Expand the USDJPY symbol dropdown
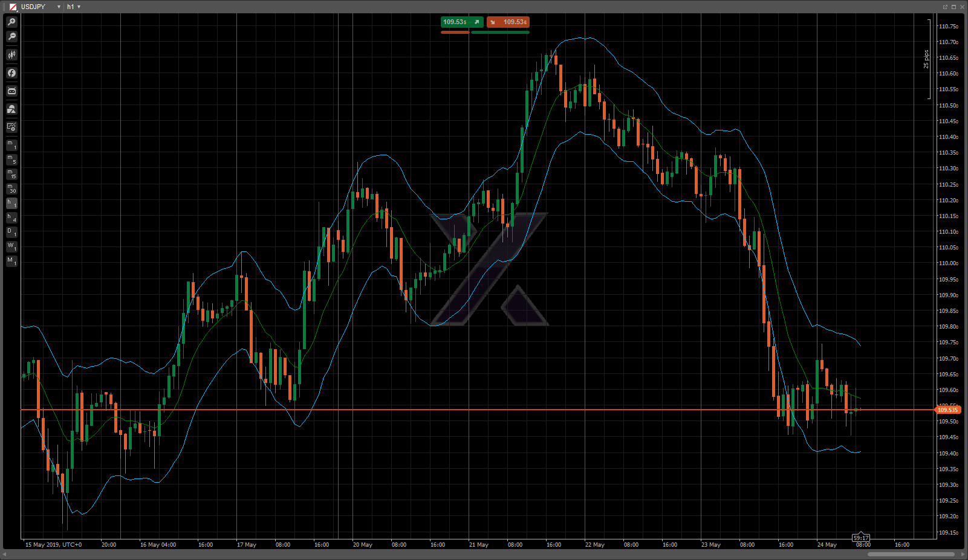The image size is (968, 560). pyautogui.click(x=59, y=7)
